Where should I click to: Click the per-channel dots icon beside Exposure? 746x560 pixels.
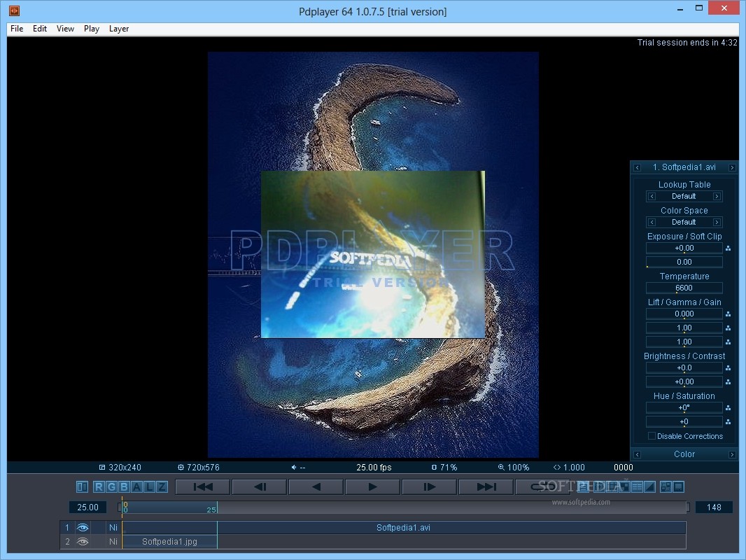click(x=728, y=248)
